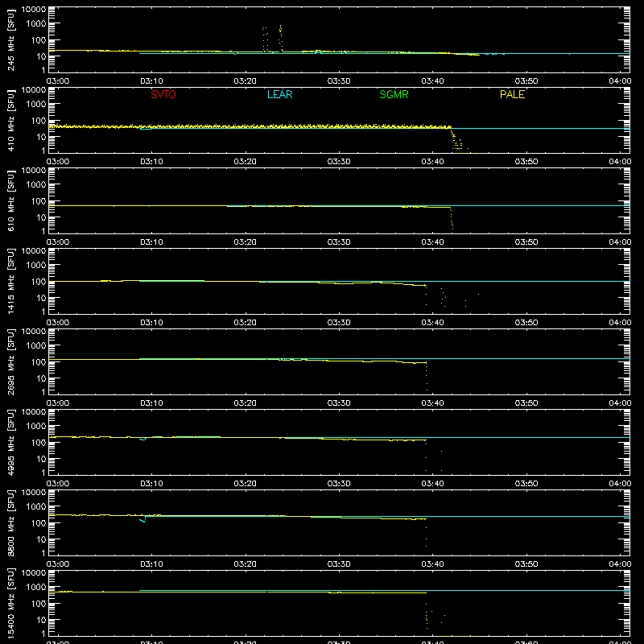
Task: Select the '4995 MHz [SFU]' axis title
Action: (x=10, y=442)
